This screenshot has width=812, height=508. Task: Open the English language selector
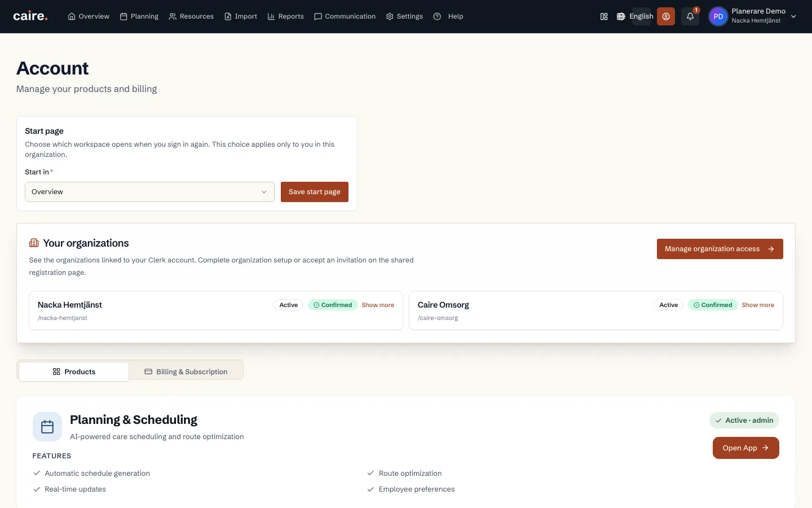click(x=635, y=16)
